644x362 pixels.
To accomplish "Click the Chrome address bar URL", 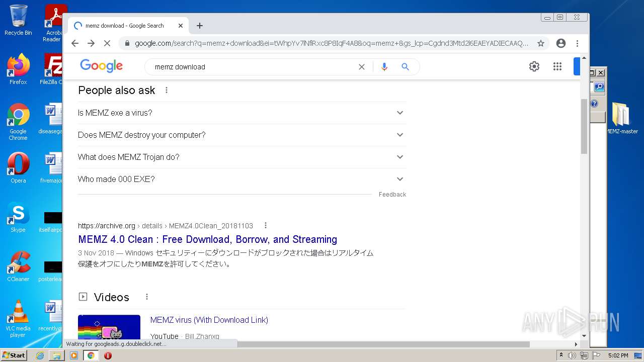I will click(x=332, y=43).
